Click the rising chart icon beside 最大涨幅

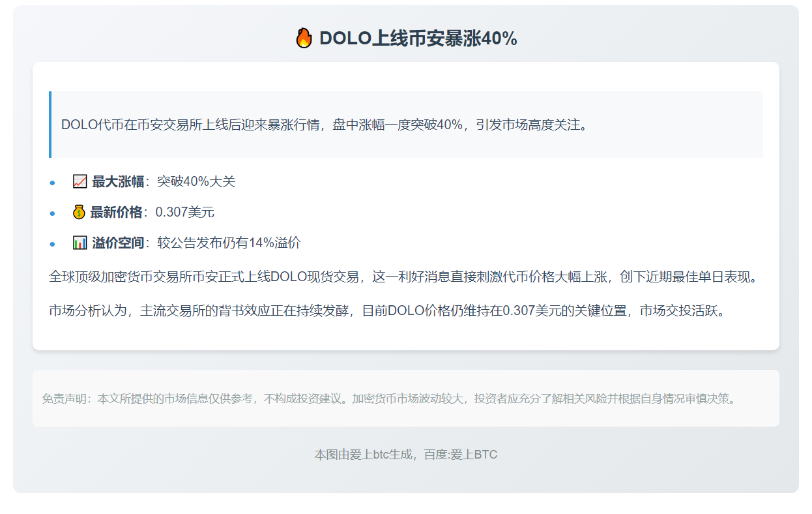tap(80, 181)
